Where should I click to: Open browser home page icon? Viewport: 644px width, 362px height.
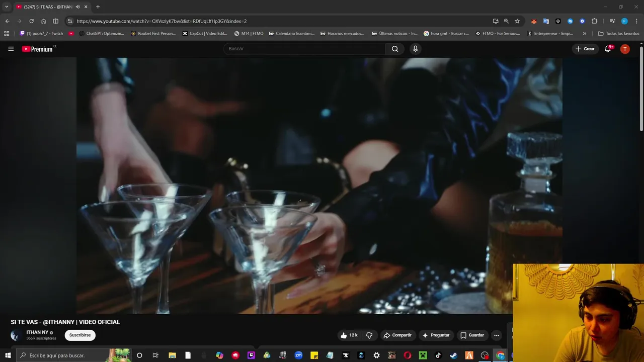click(x=43, y=21)
